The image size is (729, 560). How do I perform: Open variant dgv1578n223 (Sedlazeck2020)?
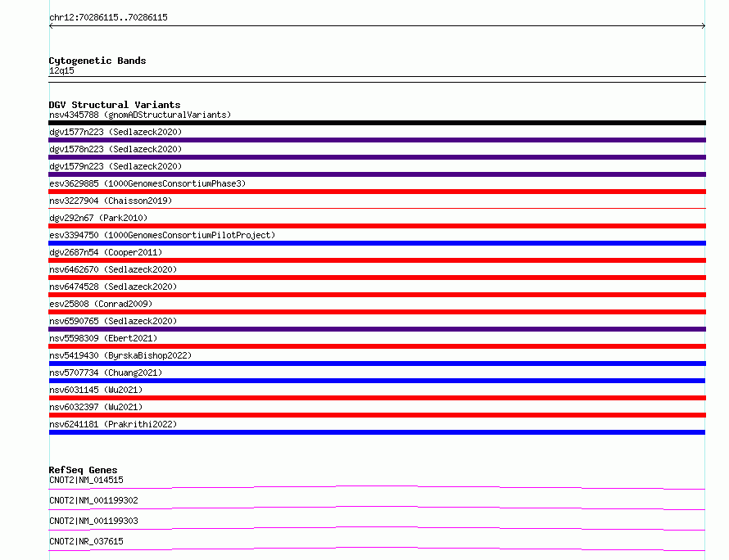(x=115, y=149)
